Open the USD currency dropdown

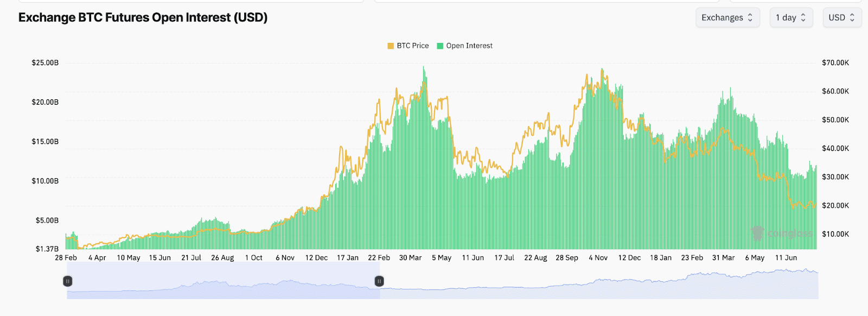pos(841,17)
